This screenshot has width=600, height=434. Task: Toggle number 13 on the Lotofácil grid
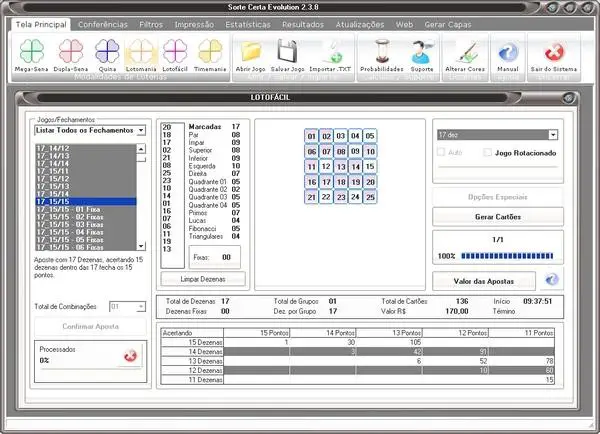pyautogui.click(x=341, y=166)
